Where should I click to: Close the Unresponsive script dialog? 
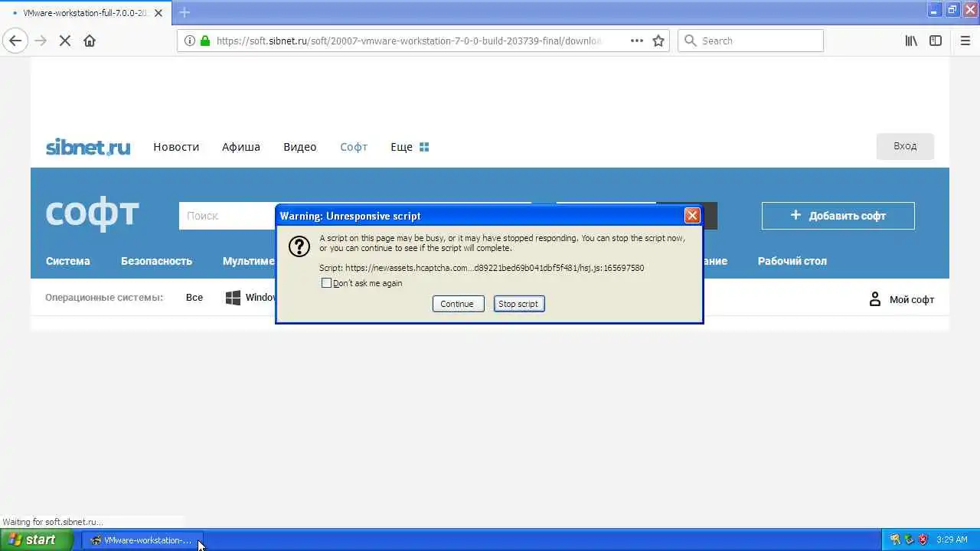point(692,216)
